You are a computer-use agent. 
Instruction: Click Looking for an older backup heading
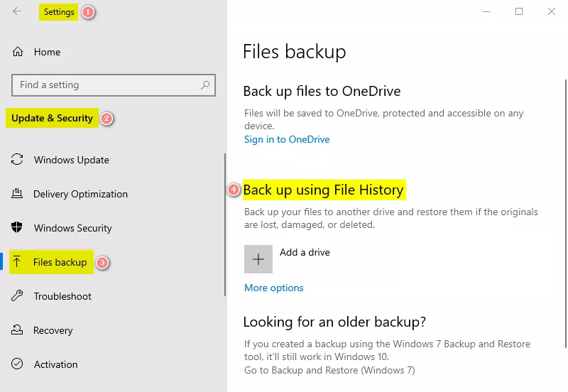334,322
